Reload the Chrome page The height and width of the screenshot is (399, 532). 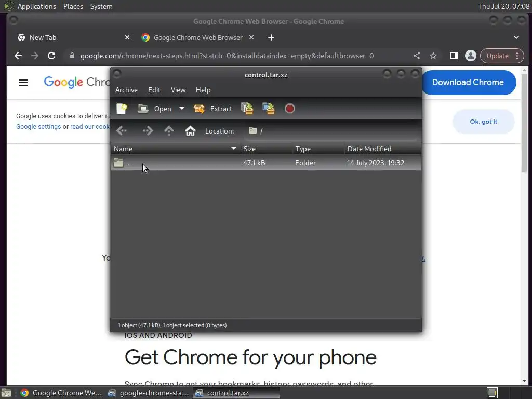(51, 56)
